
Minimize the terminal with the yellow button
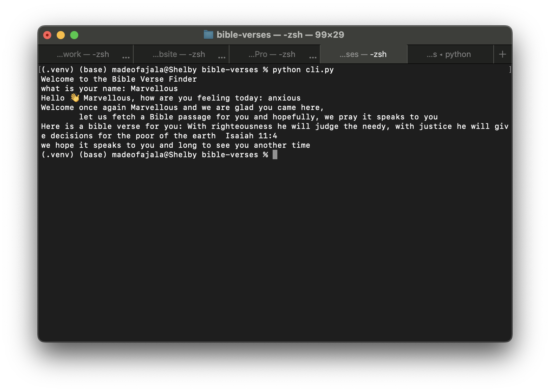(x=61, y=35)
